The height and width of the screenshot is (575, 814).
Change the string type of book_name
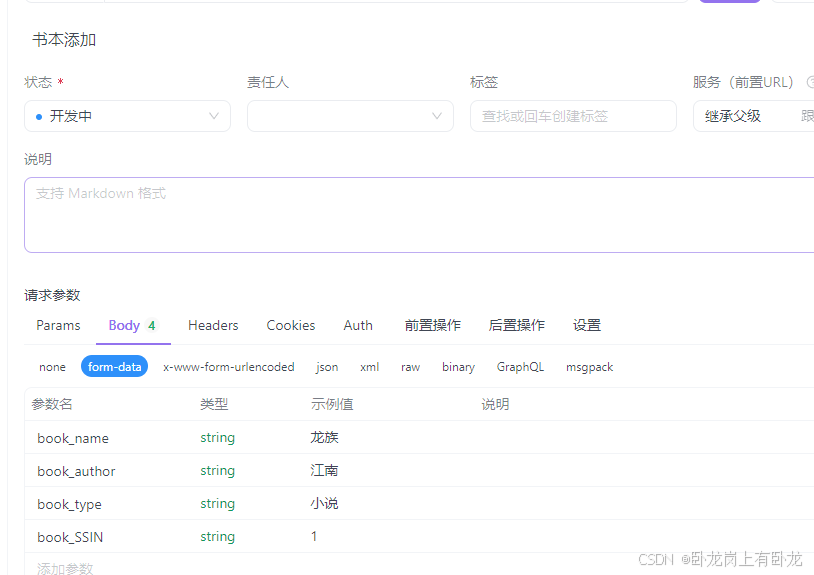pyautogui.click(x=218, y=437)
